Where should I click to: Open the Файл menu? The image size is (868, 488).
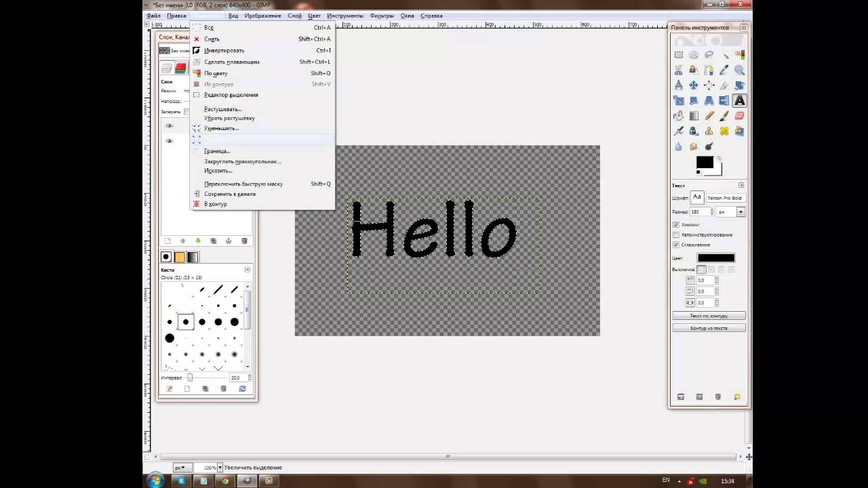coord(153,16)
